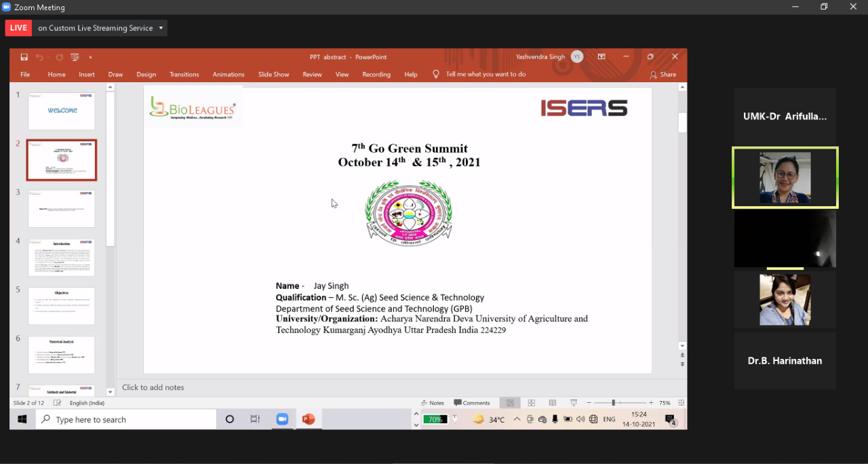Go to next slide arrow on scrollbar
The width and height of the screenshot is (868, 464).
(682, 364)
